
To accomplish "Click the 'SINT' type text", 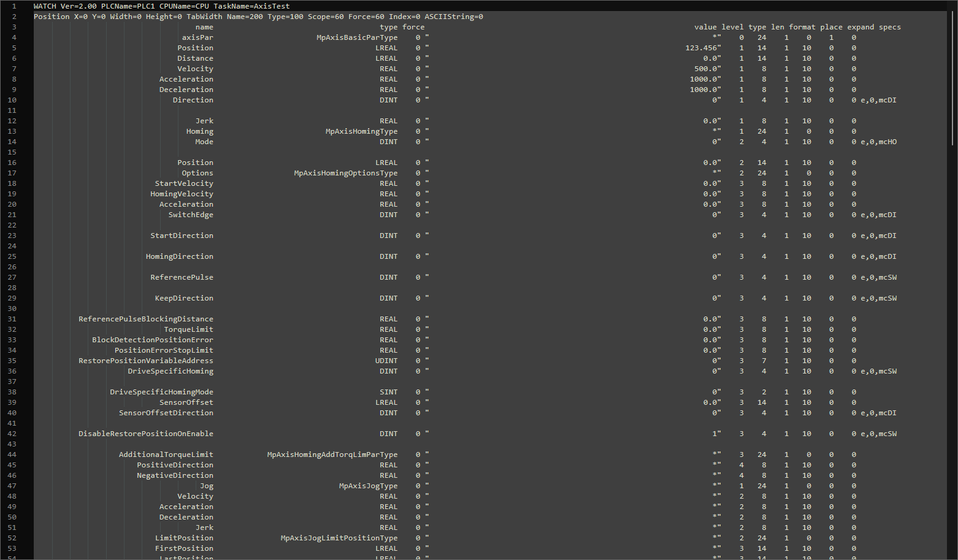I will [x=389, y=392].
